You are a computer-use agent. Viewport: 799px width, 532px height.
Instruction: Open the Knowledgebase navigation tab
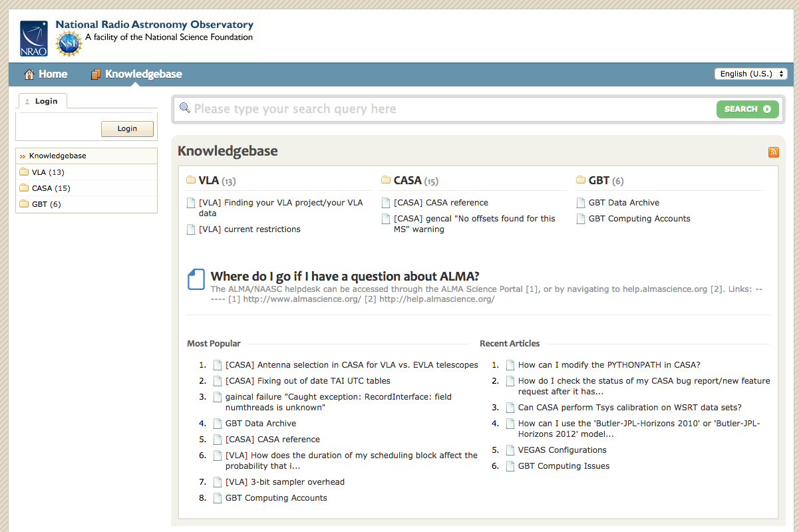[x=143, y=74]
